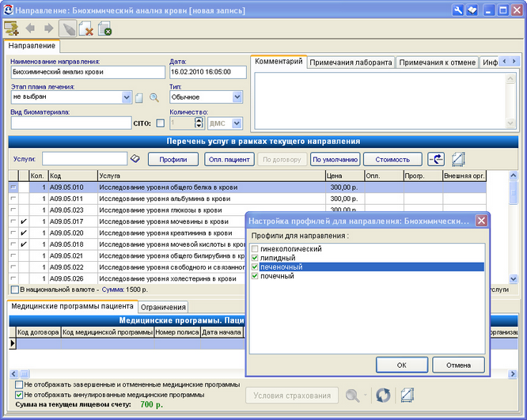Click scroll down arrow of services list

tap(514, 278)
